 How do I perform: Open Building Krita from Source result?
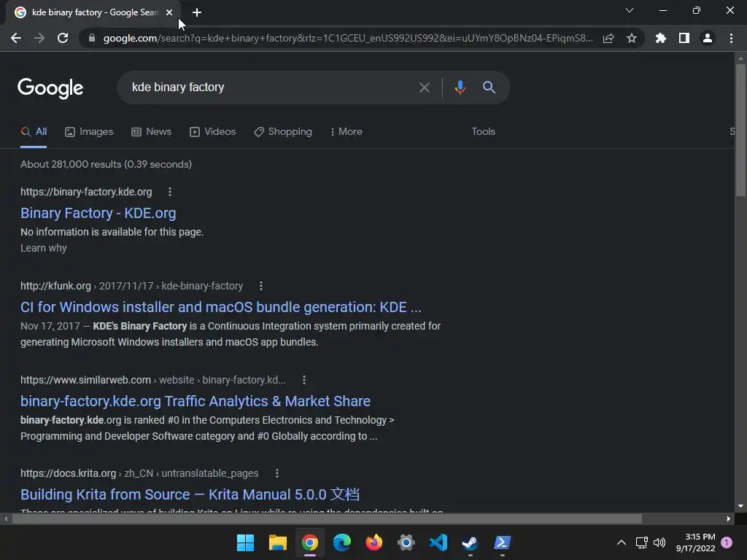click(x=190, y=494)
